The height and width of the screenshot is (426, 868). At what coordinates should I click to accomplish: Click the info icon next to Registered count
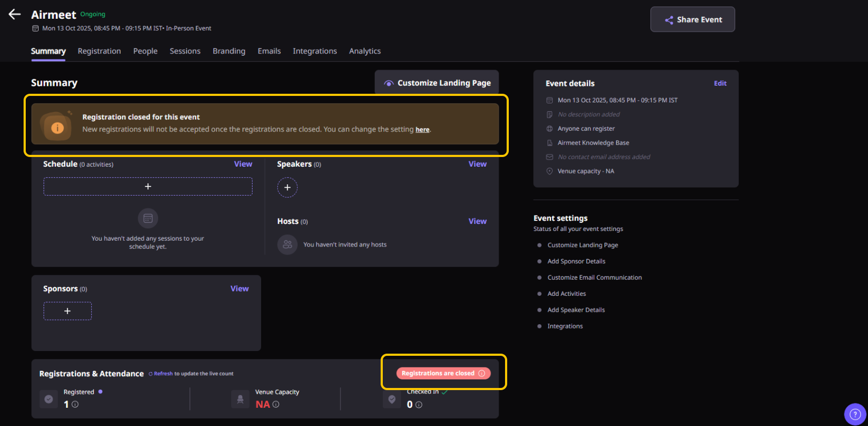tap(75, 405)
